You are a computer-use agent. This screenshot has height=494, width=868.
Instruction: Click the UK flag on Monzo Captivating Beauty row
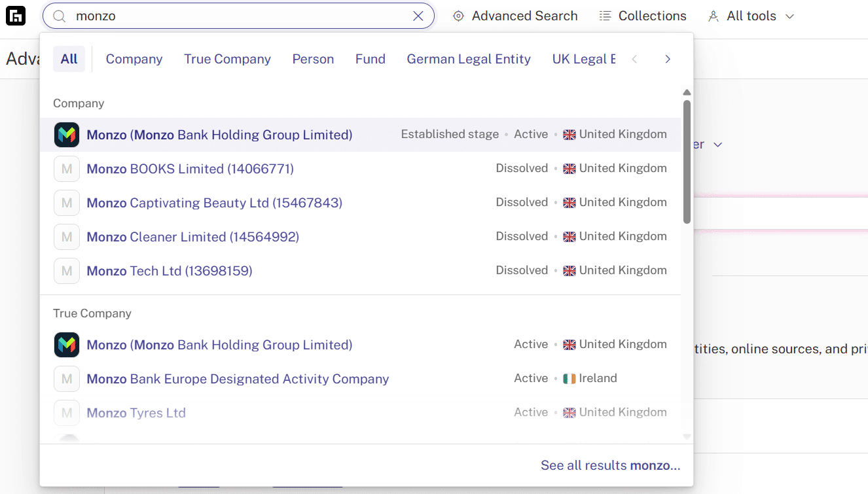[570, 203]
